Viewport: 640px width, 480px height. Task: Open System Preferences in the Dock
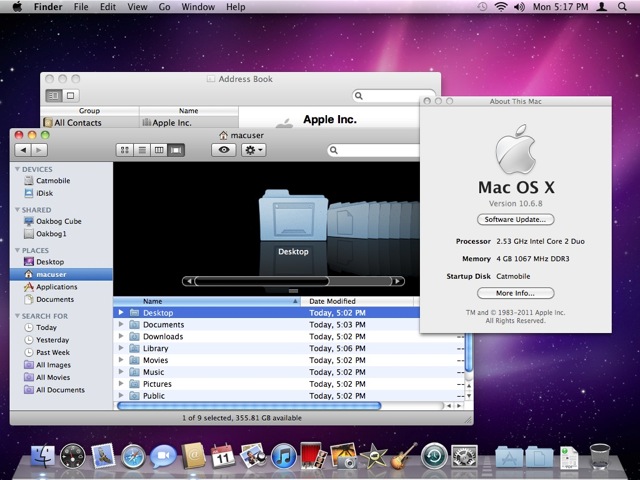pos(463,458)
